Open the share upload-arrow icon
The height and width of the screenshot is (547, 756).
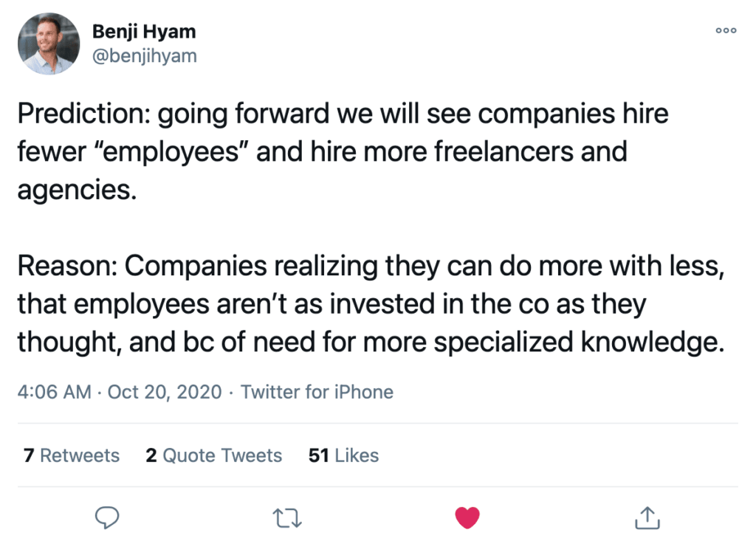coord(647,518)
